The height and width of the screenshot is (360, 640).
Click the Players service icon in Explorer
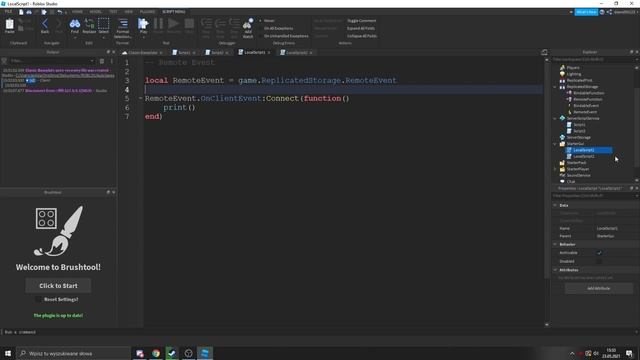click(562, 68)
